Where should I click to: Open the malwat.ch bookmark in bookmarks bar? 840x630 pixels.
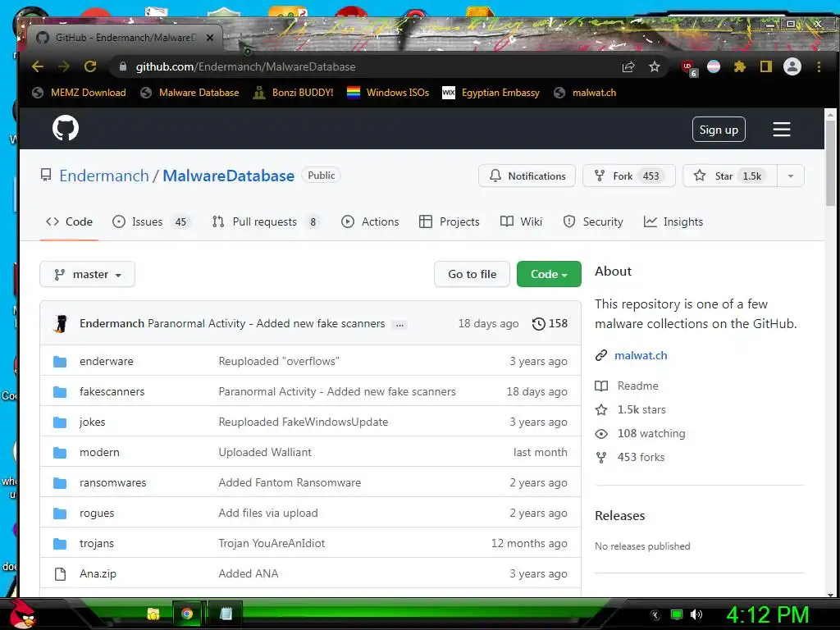pos(584,93)
